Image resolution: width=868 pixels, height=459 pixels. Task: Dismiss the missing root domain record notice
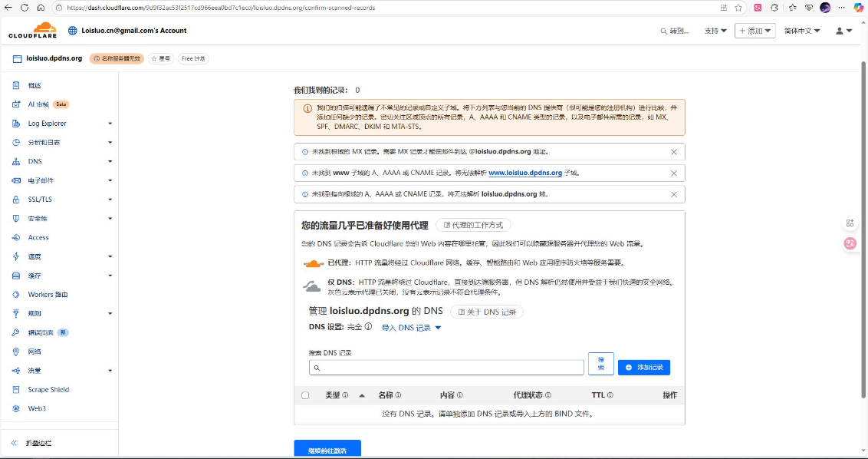coord(674,195)
